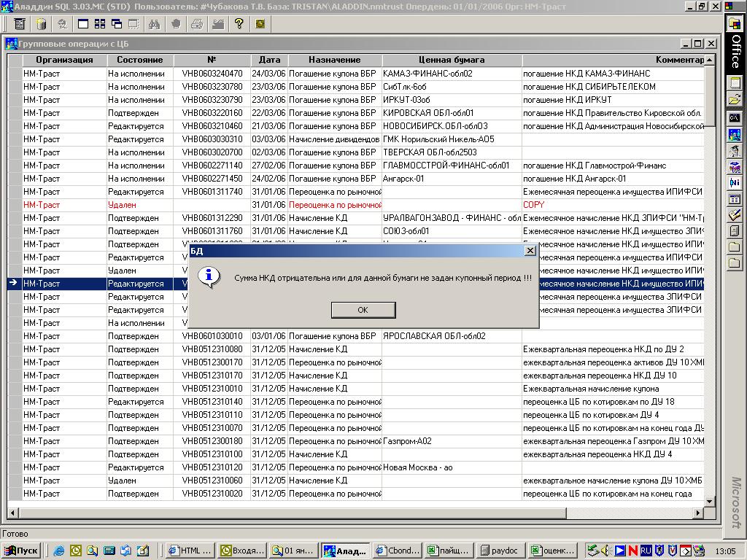Sort by the Состояние column header

139,60
